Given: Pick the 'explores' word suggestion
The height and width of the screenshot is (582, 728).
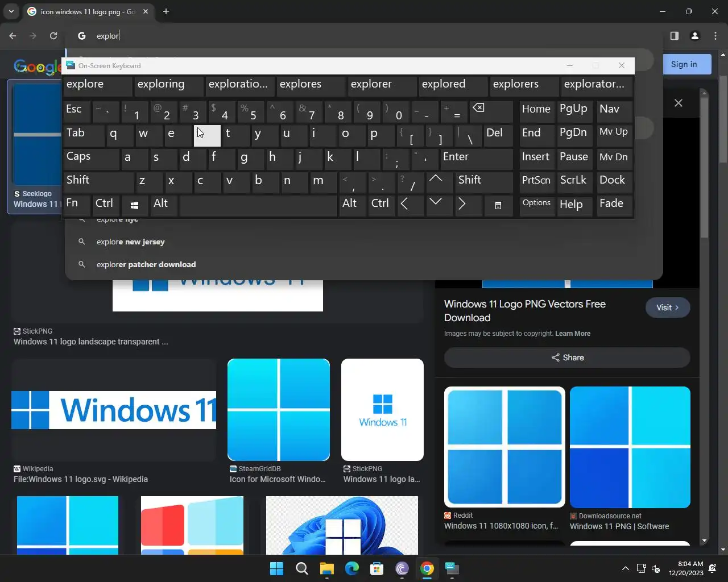Looking at the screenshot, I should pos(311,86).
